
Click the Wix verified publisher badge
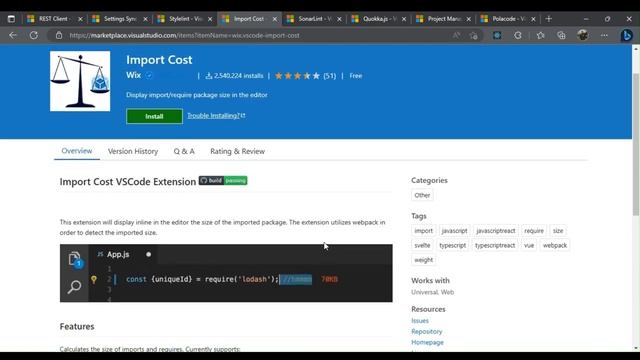pos(149,76)
